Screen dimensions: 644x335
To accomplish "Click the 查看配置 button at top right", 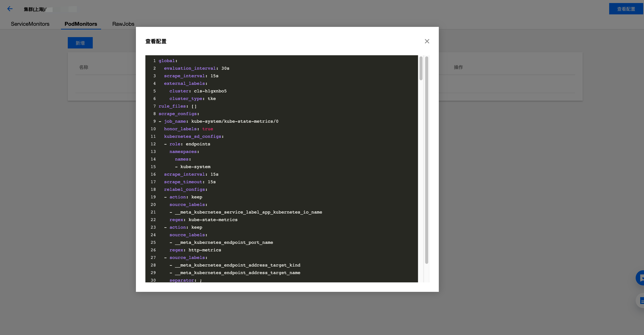I will [x=626, y=9].
